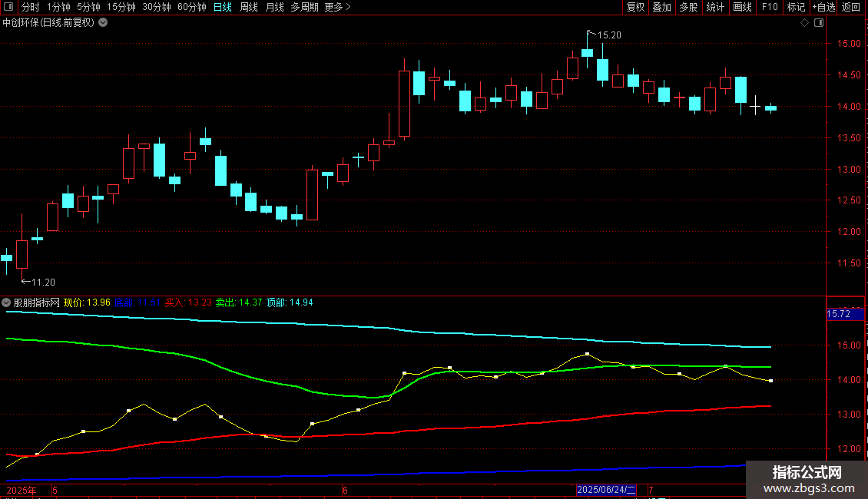868x499 pixels.
Task: Click the 返回 back button
Action: click(851, 7)
